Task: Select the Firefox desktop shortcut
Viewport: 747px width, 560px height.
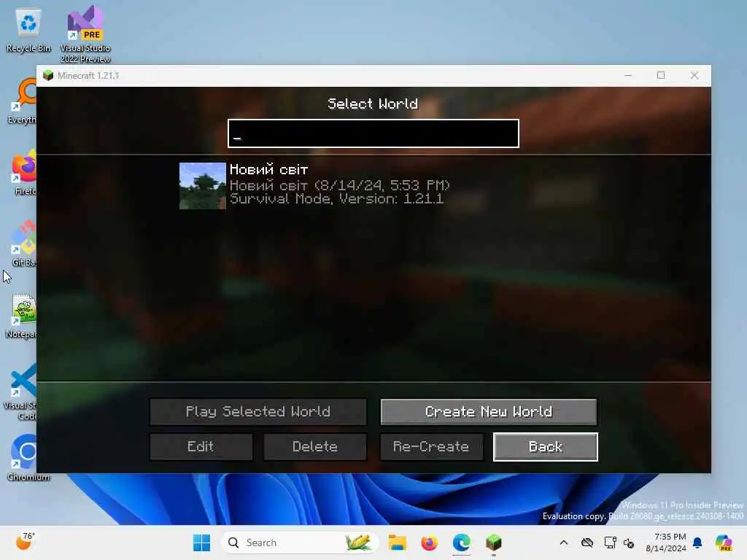Action: 24,174
